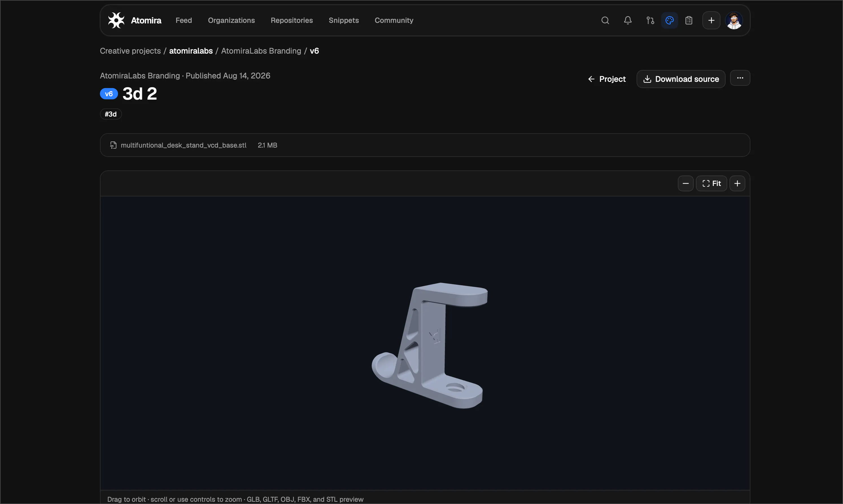The height and width of the screenshot is (504, 843).
Task: Click the blue v6 version badge
Action: click(x=109, y=94)
